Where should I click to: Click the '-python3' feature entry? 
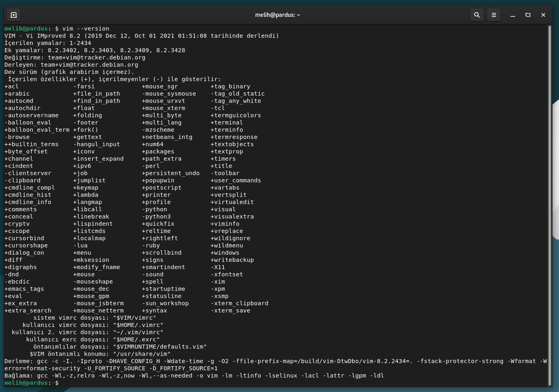click(x=156, y=216)
